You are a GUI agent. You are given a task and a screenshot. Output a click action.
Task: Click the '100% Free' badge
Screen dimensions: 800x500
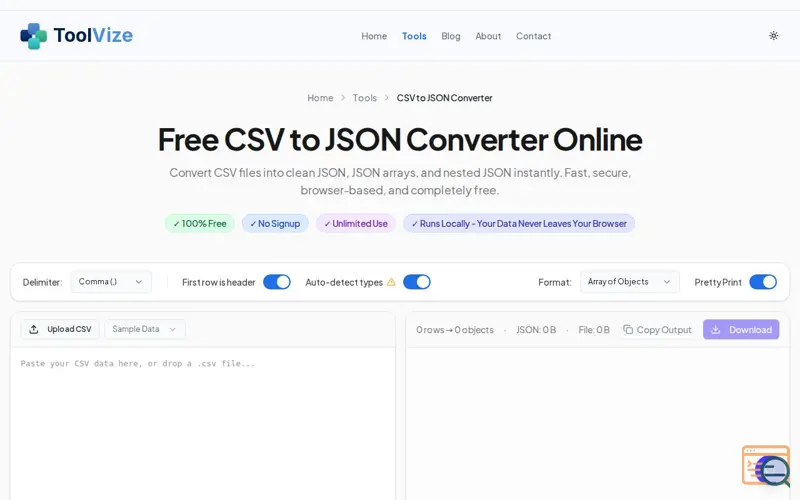click(199, 223)
